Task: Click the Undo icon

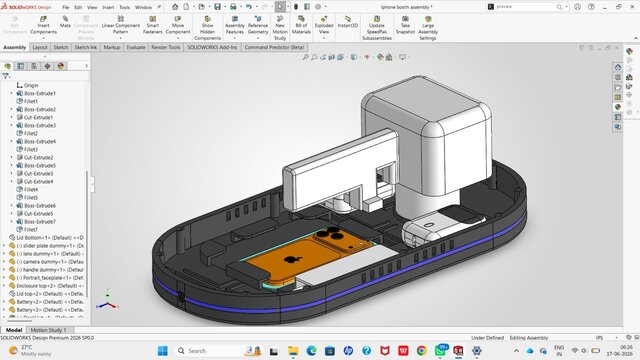Action: pyautogui.click(x=249, y=7)
